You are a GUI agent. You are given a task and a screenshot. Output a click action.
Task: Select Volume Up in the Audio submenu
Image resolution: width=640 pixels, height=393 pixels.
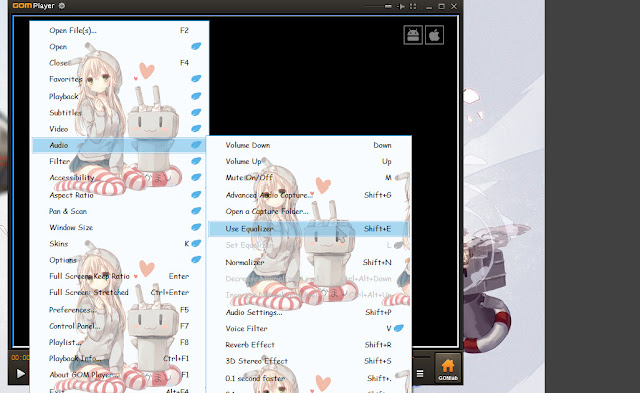click(x=308, y=161)
